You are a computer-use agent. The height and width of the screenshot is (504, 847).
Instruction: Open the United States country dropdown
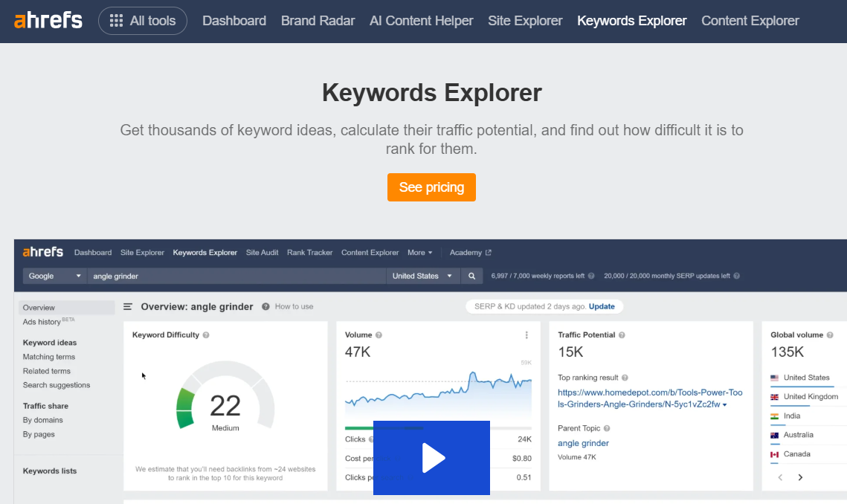pos(422,276)
